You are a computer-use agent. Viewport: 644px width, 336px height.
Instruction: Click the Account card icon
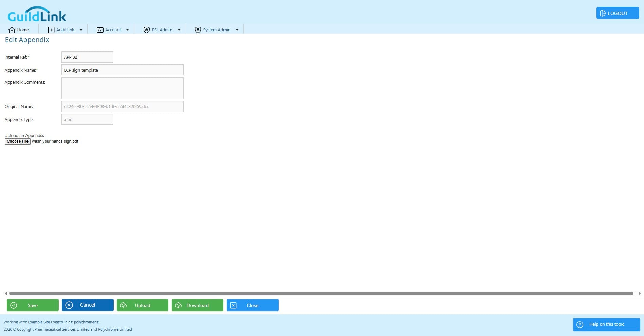[x=100, y=30]
